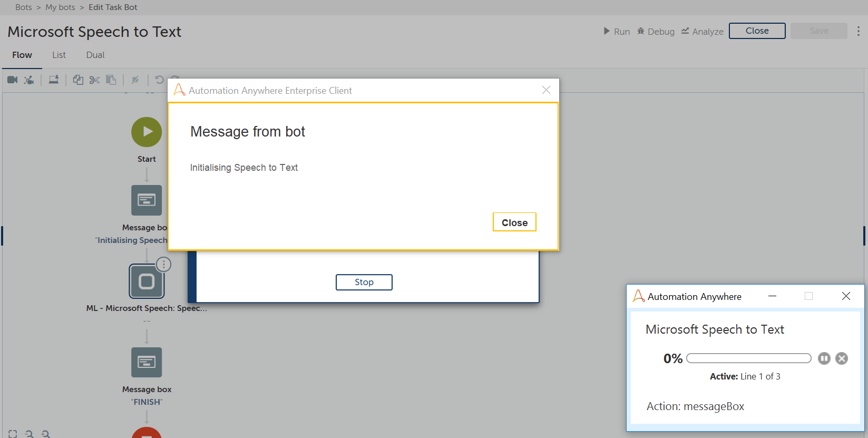This screenshot has width=868, height=438.
Task: Switch to the Flow view tab
Action: 22,55
